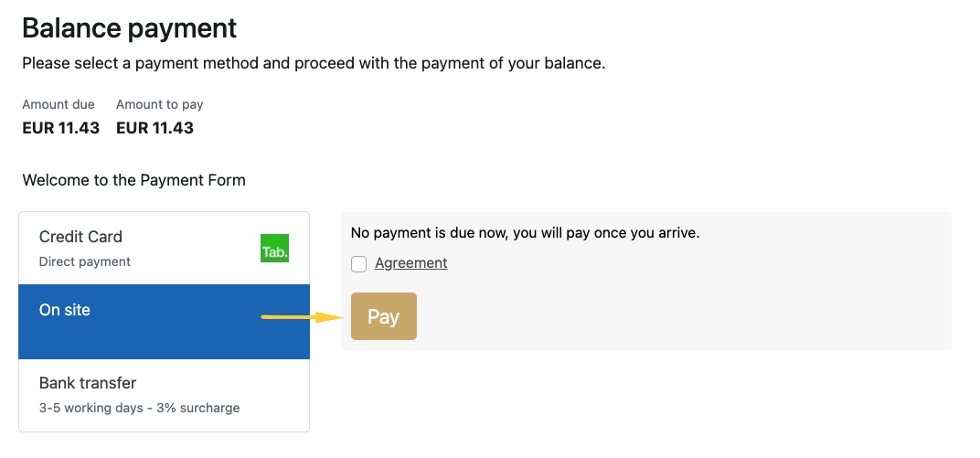Click the EUR 11.43 amount to pay value
The height and width of the screenshot is (458, 980).
[154, 128]
